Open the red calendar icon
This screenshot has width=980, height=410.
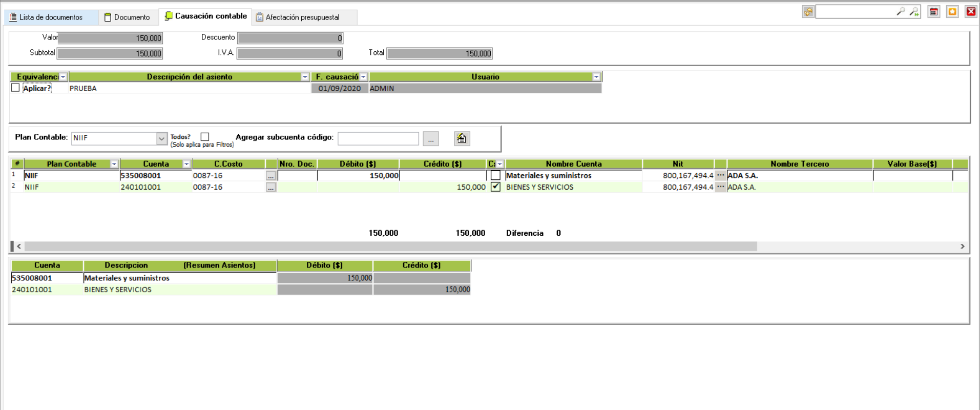934,12
